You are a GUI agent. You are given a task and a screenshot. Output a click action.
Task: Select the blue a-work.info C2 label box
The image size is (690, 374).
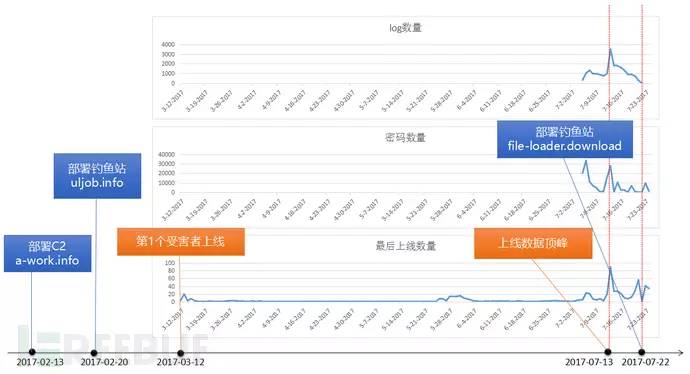[48, 253]
